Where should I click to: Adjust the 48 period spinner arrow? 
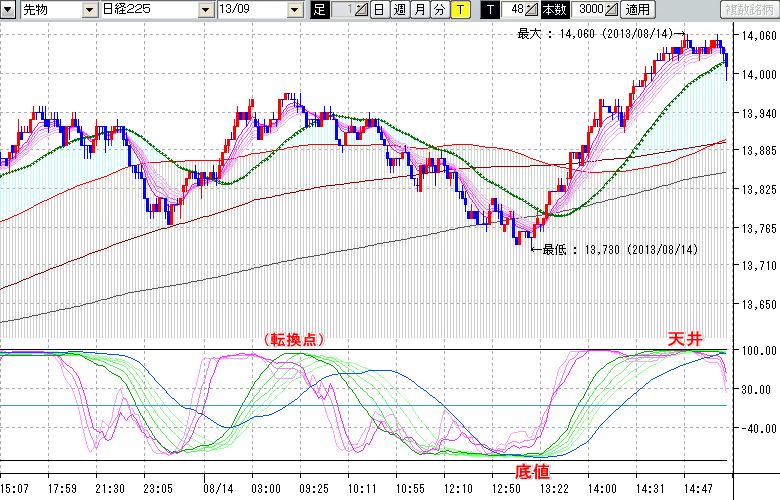point(532,10)
